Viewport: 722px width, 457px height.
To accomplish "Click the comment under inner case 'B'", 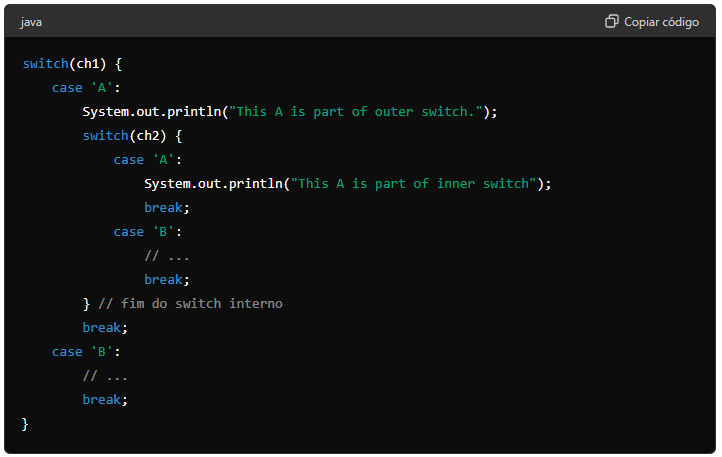I will point(166,256).
